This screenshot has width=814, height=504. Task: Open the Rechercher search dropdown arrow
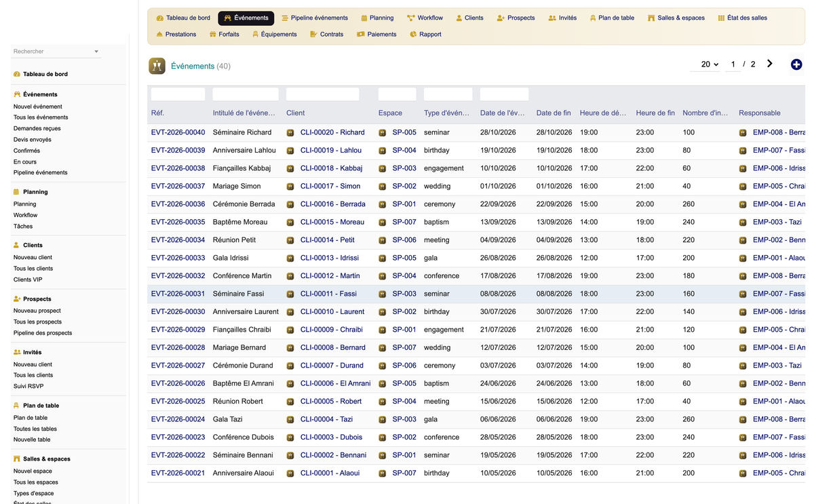tap(96, 52)
